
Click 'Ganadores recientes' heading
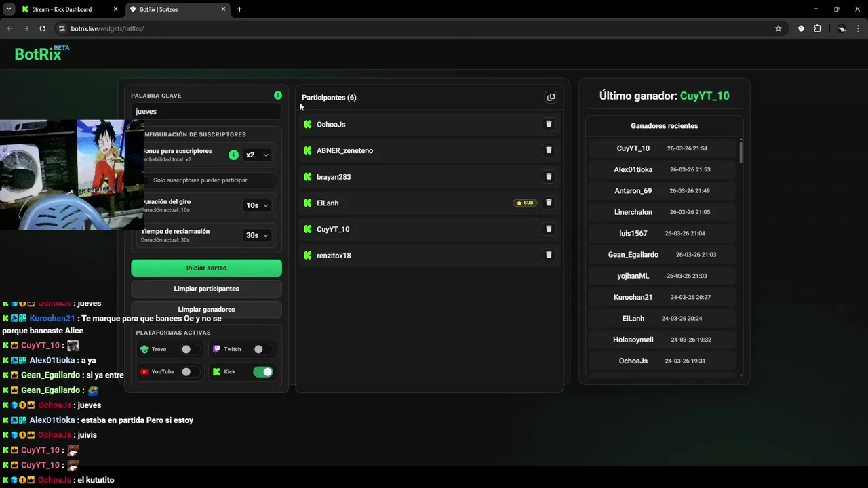tap(664, 126)
